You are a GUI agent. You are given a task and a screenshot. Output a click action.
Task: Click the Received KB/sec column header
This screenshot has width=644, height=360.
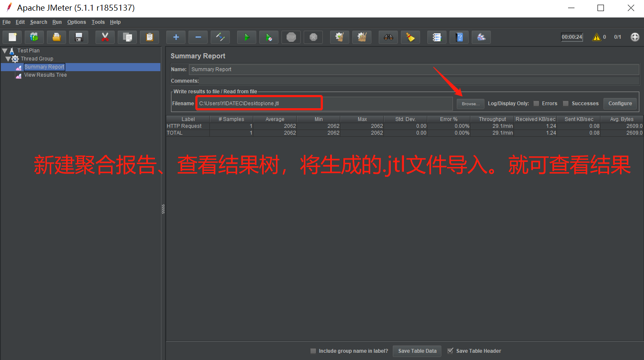[x=536, y=119]
